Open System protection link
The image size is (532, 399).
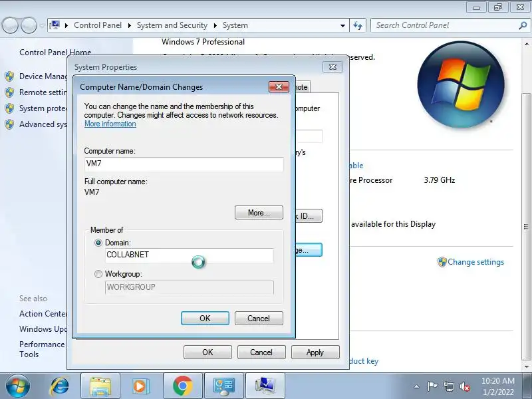pyautogui.click(x=43, y=108)
